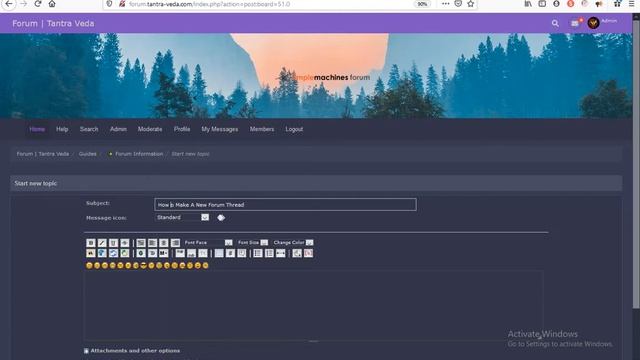Click page scrollbar thumb

point(636,163)
